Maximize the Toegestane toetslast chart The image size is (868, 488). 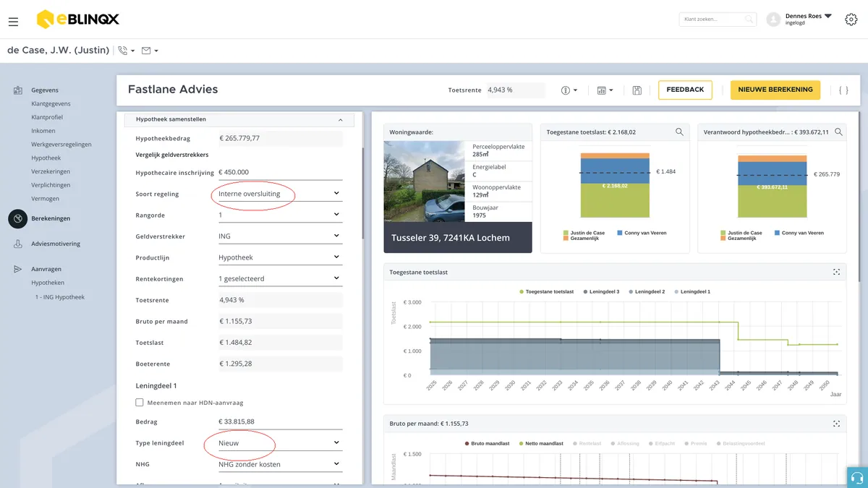pos(836,272)
